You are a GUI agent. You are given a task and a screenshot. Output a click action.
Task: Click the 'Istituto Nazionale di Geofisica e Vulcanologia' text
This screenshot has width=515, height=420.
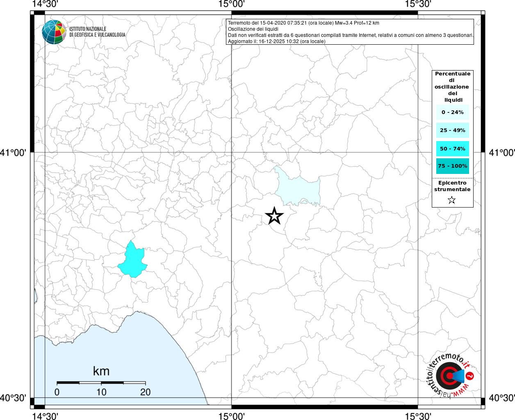(97, 32)
